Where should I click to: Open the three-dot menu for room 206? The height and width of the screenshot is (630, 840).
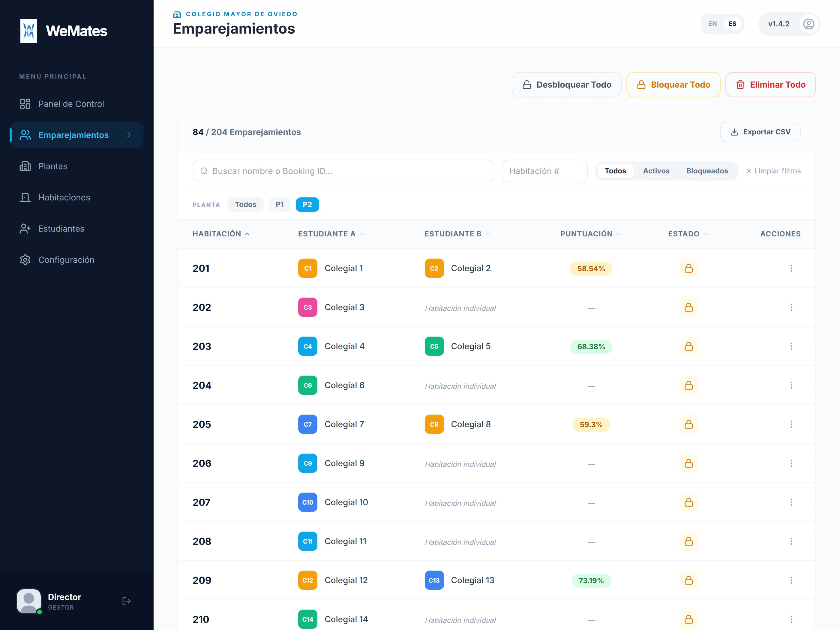791,463
